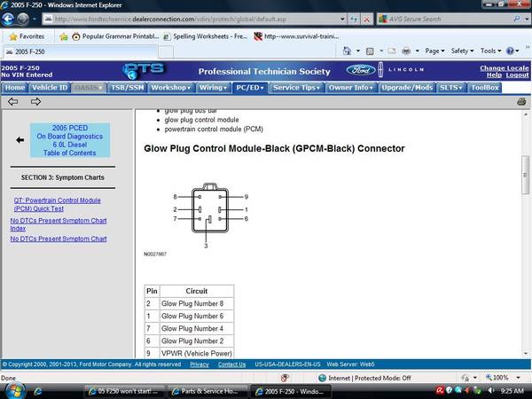Open Popular Grammar Printables favorite

click(115, 36)
